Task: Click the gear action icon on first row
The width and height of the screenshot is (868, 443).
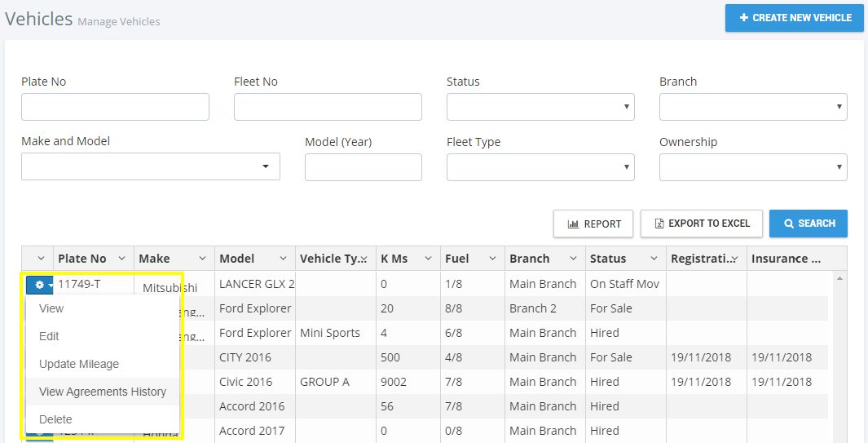Action: click(40, 285)
